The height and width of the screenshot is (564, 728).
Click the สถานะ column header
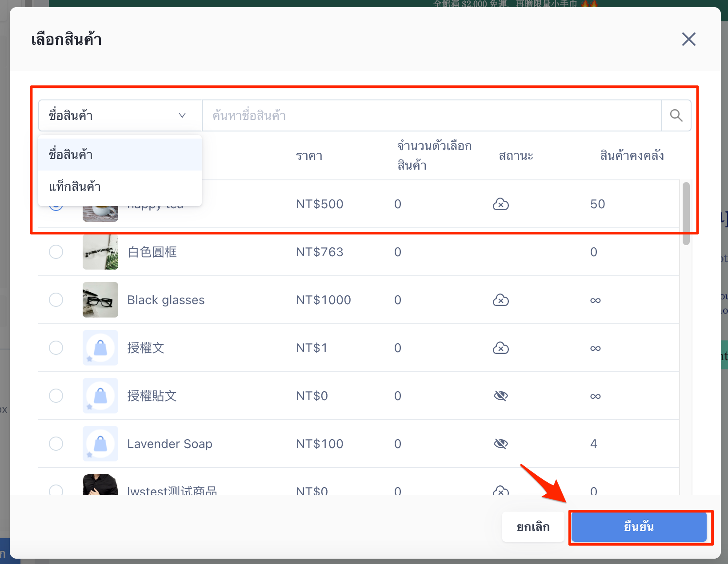[516, 156]
